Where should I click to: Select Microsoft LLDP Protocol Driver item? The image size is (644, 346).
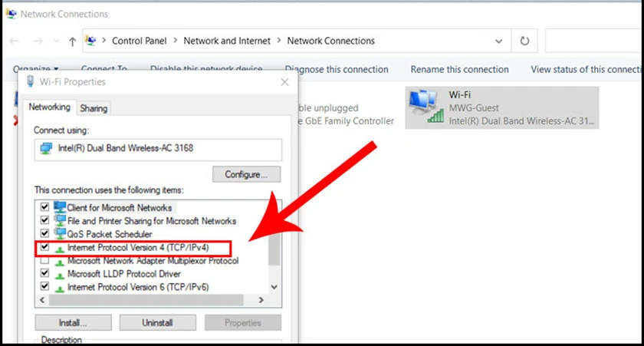(123, 274)
